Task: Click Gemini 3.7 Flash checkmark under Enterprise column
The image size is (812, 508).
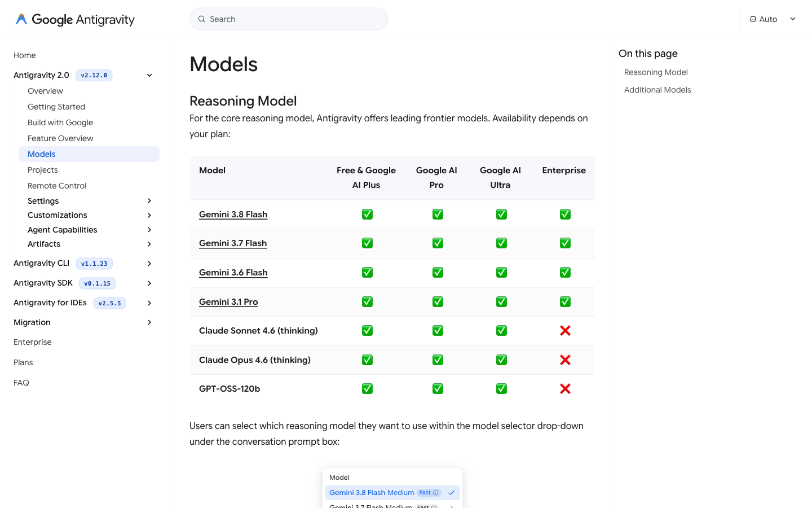Action: (565, 243)
